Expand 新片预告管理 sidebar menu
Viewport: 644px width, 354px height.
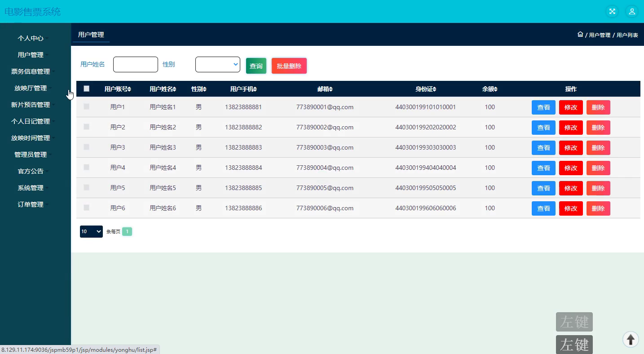[31, 105]
